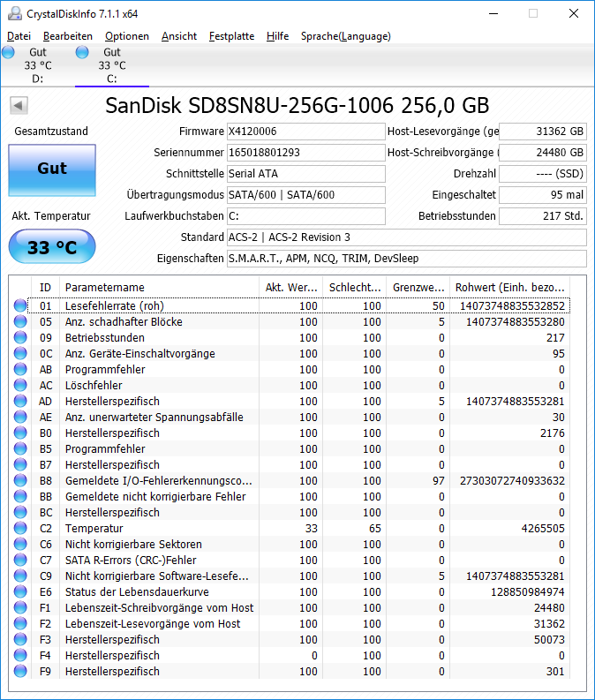Screen dimensions: 595x700
Task: Click status orb of B0 Herstellerspezifisch row
Action: [x=20, y=433]
